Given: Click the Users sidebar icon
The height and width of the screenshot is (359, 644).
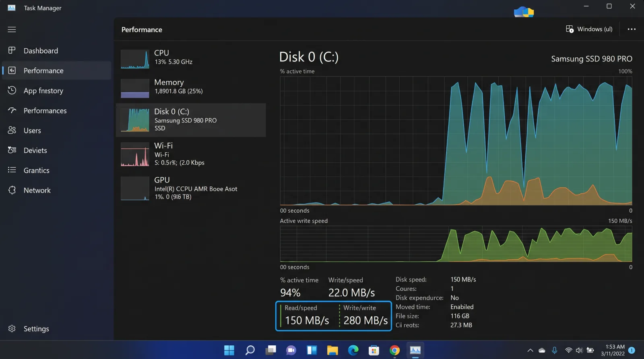Looking at the screenshot, I should (12, 130).
